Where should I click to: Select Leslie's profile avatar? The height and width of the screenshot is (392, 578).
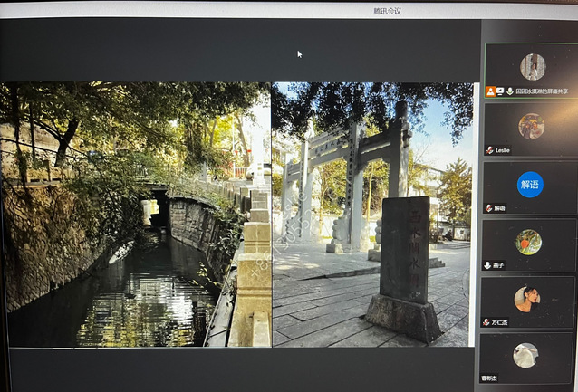pos(531,126)
